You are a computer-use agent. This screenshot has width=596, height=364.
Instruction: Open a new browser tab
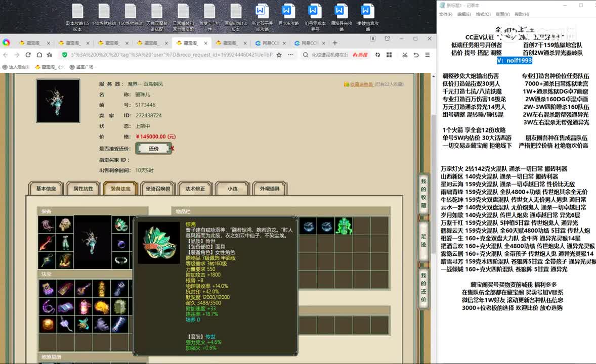[334, 43]
